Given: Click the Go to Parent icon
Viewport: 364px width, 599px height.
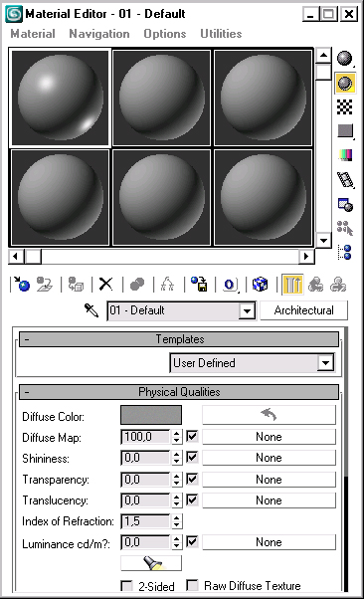Looking at the screenshot, I should point(315,285).
